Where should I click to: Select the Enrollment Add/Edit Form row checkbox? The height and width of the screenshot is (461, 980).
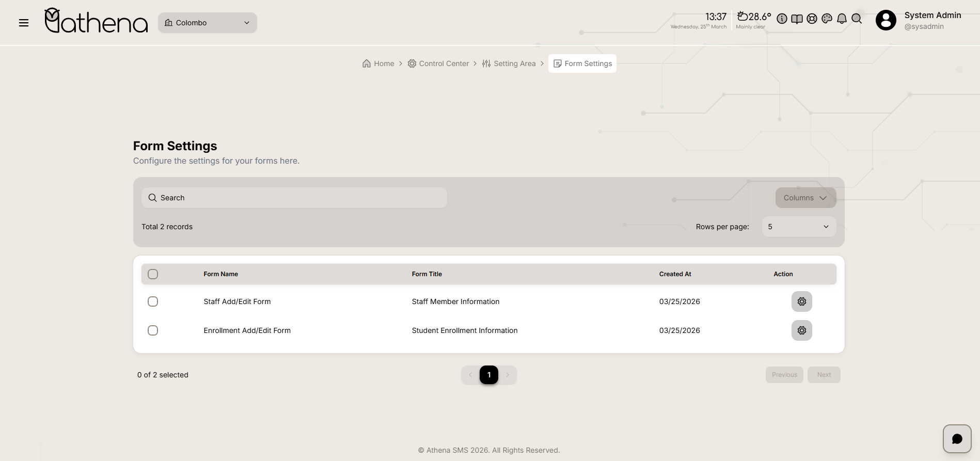coord(153,330)
